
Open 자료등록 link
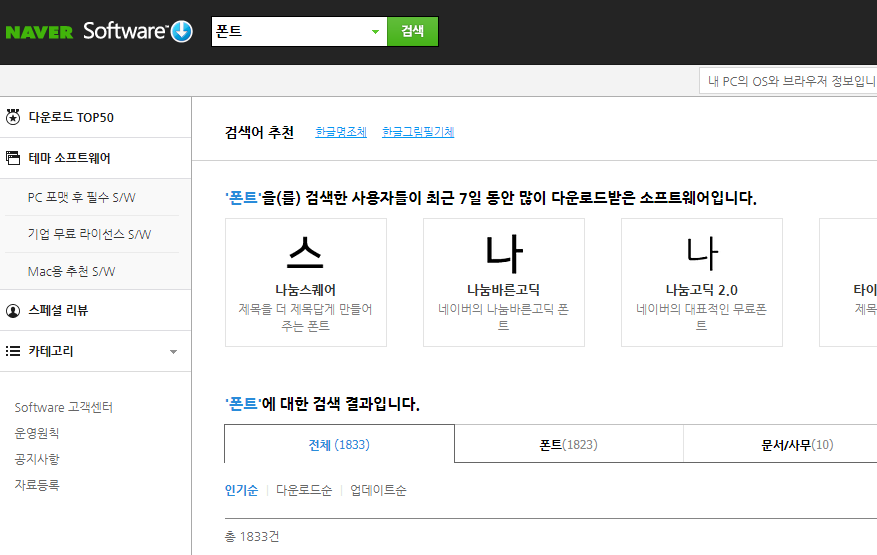[x=37, y=485]
